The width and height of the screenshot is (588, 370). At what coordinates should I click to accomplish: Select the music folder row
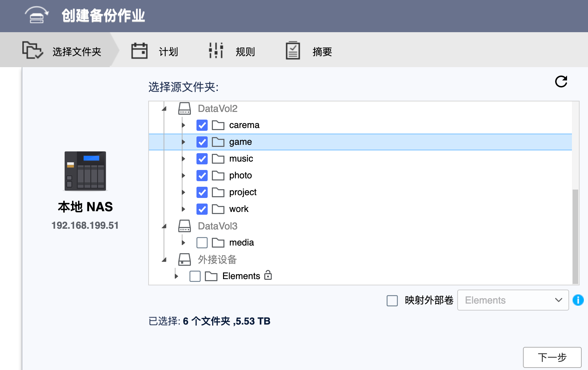(x=241, y=158)
